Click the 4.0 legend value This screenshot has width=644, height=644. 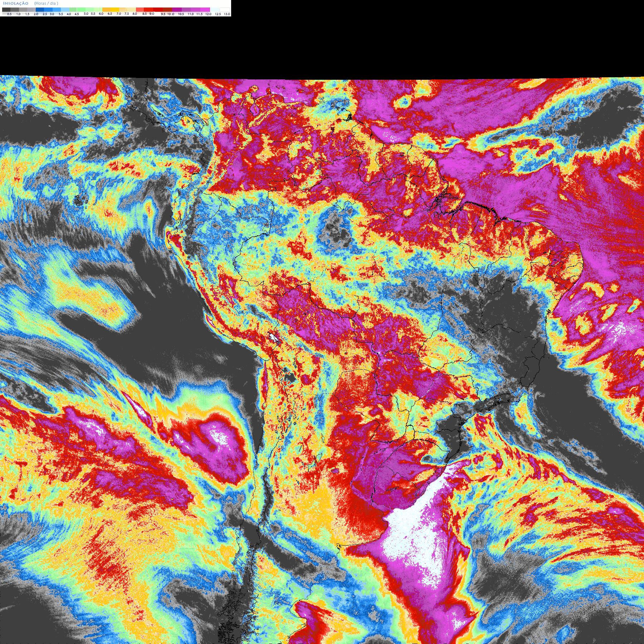point(69,14)
